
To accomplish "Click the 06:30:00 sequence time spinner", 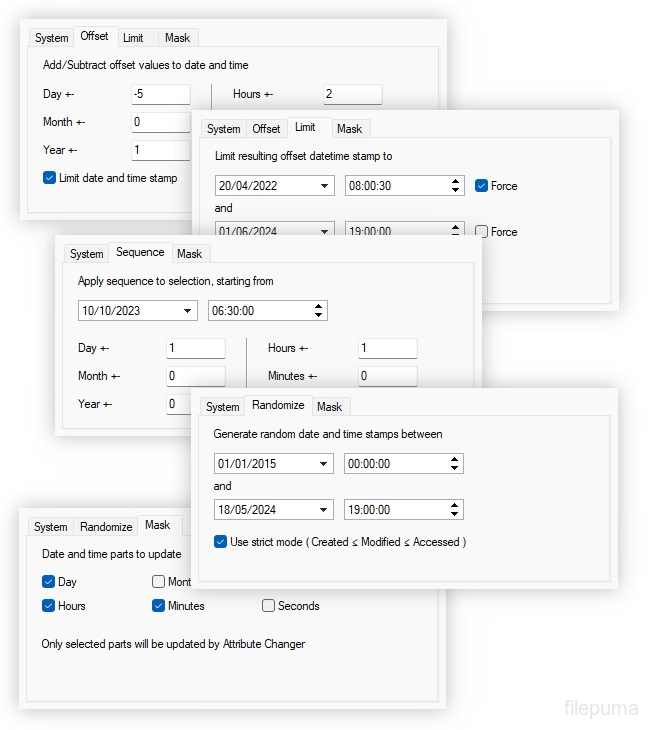I will click(x=318, y=311).
